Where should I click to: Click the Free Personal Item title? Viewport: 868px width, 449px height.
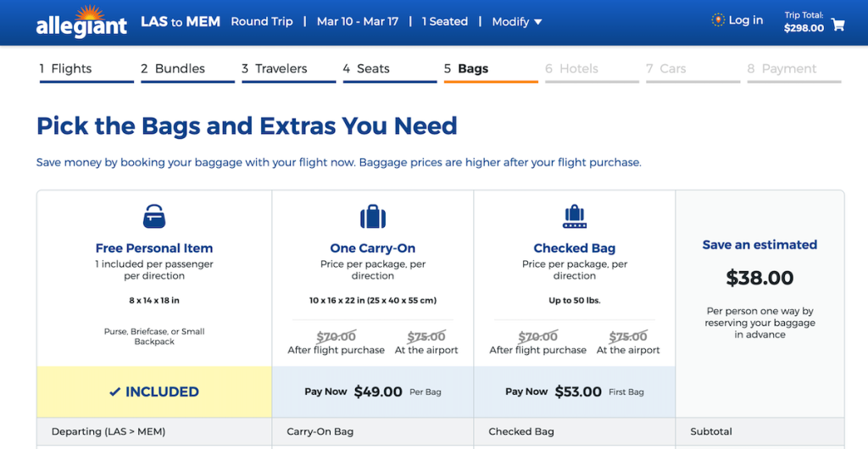coord(154,248)
